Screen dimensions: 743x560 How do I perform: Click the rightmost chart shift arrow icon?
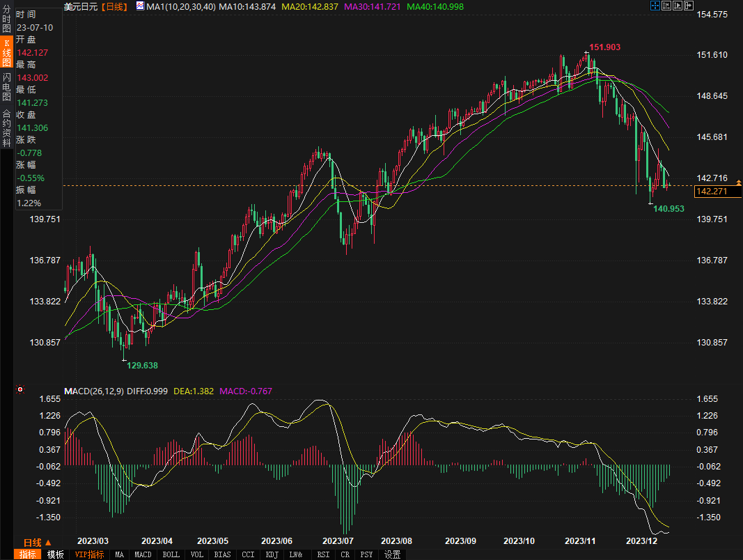(x=689, y=6)
